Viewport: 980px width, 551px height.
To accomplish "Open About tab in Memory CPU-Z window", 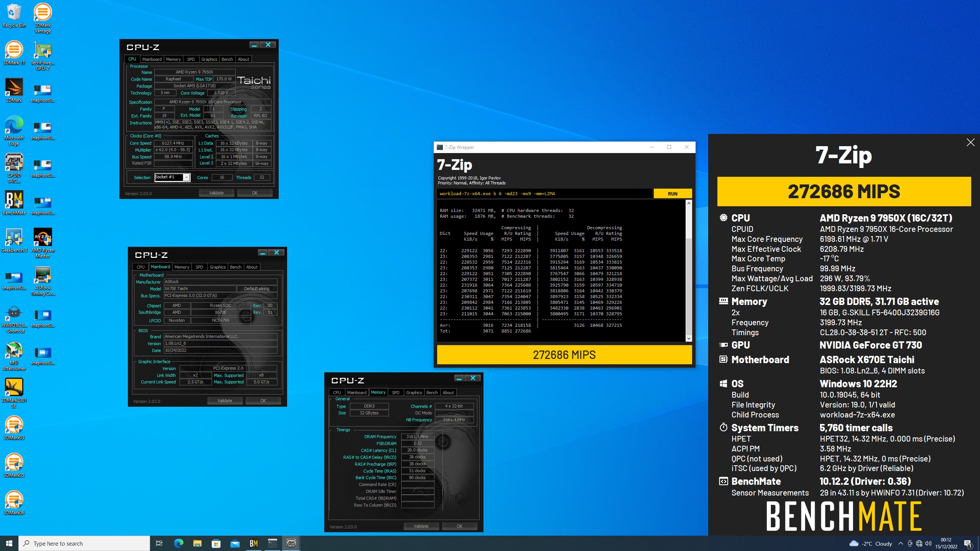I will click(x=448, y=393).
